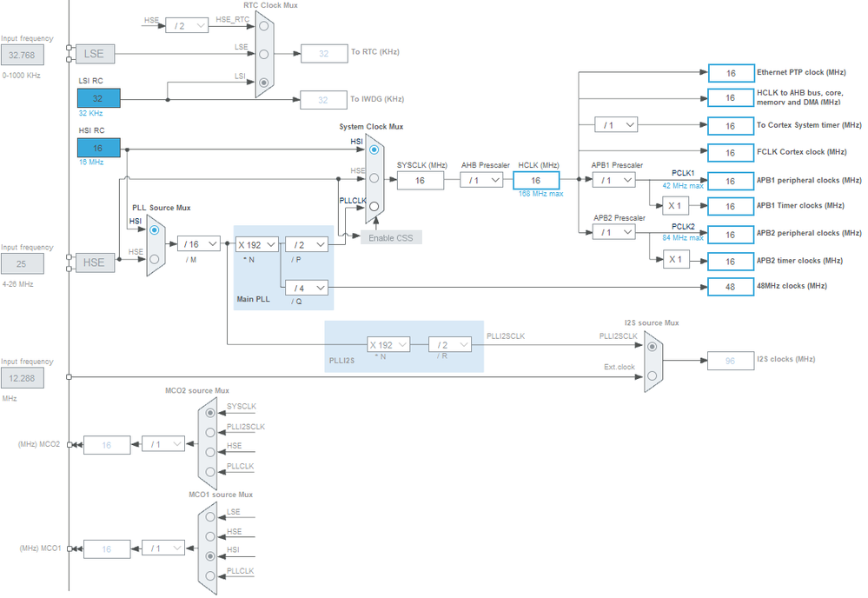The width and height of the screenshot is (868, 598).
Task: Click the Cortex System timer value field
Action: point(731,126)
